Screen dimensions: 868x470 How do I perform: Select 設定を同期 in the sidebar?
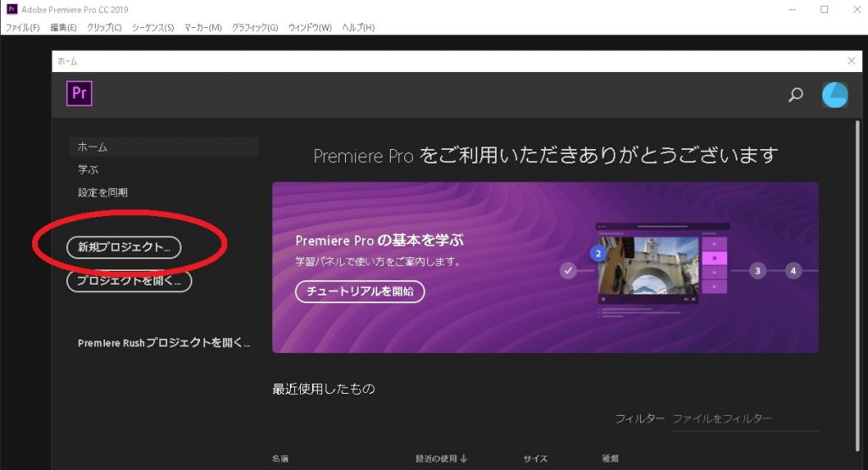point(103,192)
